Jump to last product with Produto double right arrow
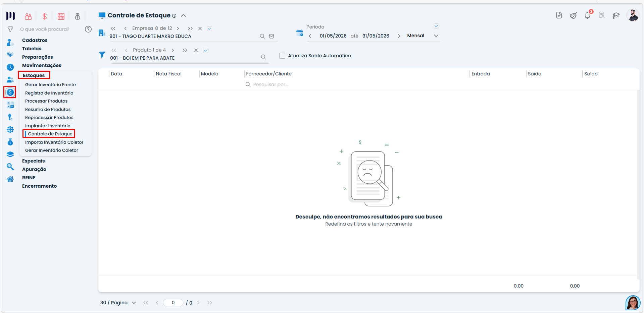Viewport: 644px width, 313px height. pos(185,50)
